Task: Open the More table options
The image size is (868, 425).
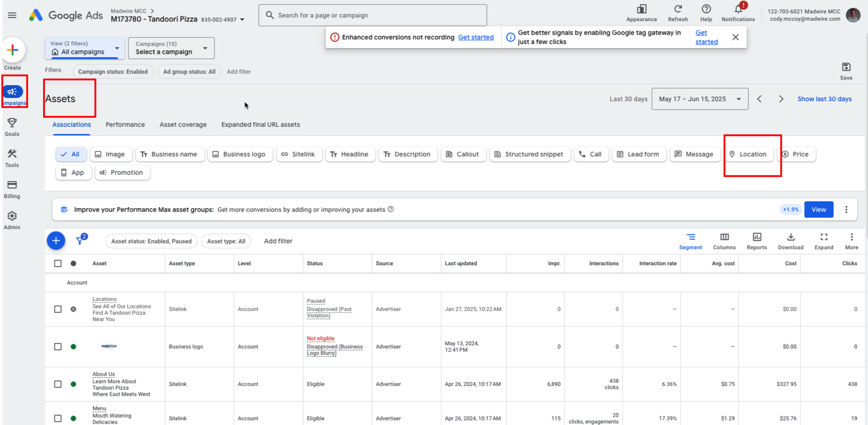Action: tap(852, 241)
